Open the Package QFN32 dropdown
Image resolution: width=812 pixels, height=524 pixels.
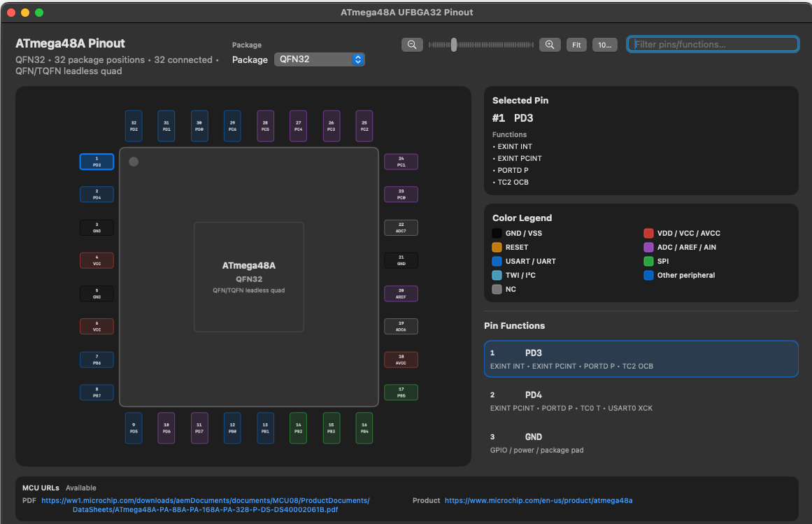coord(320,59)
